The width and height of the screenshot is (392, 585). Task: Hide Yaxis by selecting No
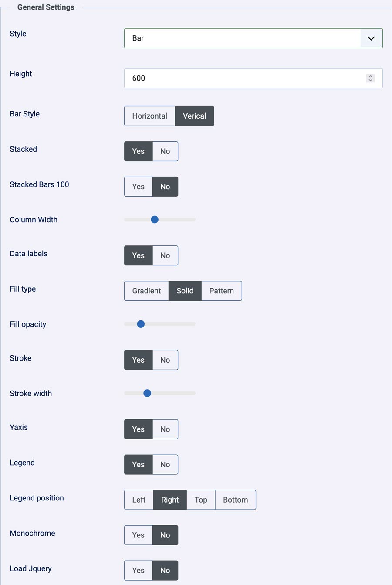(165, 429)
